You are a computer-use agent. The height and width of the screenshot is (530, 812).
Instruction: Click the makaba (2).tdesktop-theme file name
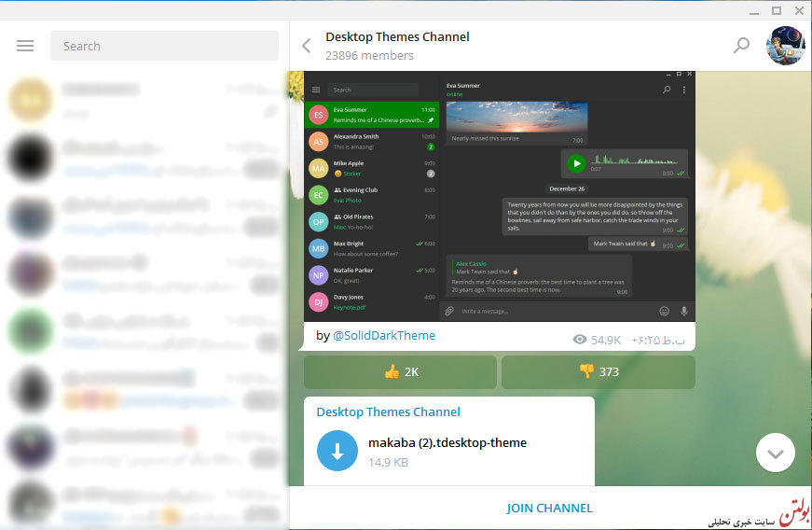tap(447, 442)
